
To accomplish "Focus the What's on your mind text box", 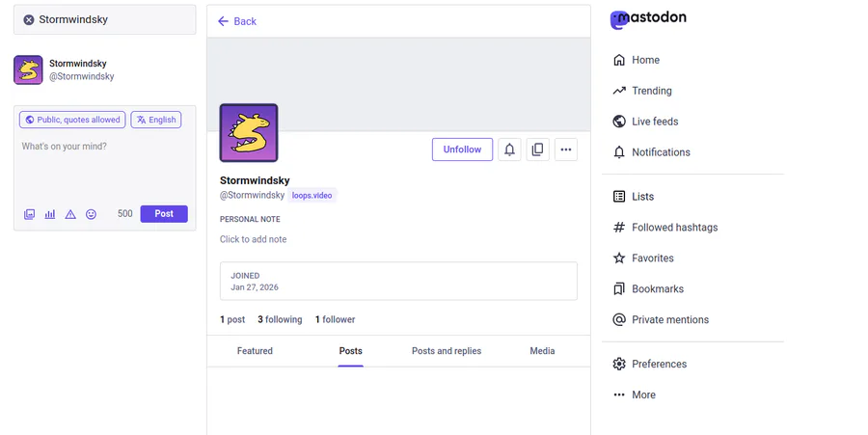I will [104, 169].
